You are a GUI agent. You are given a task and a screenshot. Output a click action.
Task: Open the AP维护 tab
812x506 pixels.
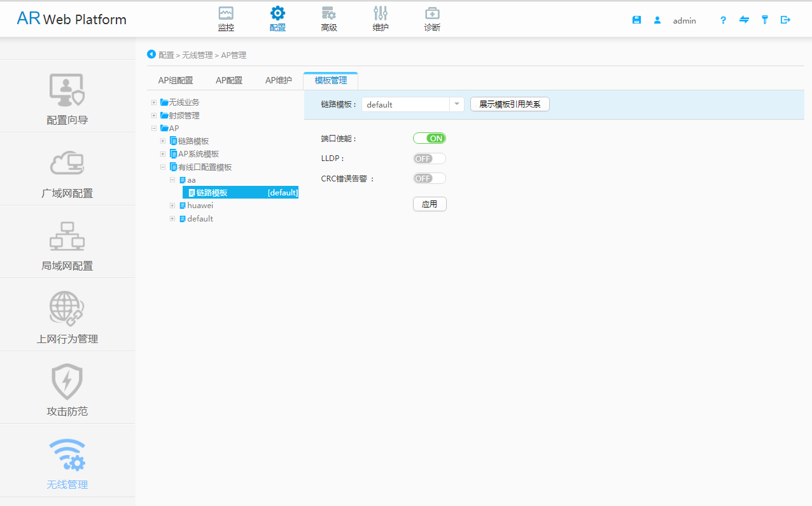click(278, 80)
